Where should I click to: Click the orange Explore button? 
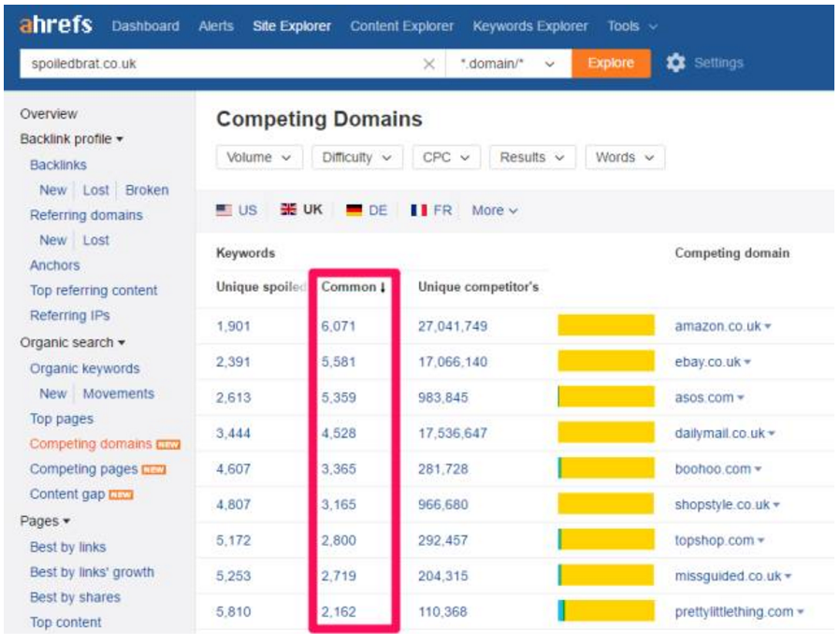611,64
